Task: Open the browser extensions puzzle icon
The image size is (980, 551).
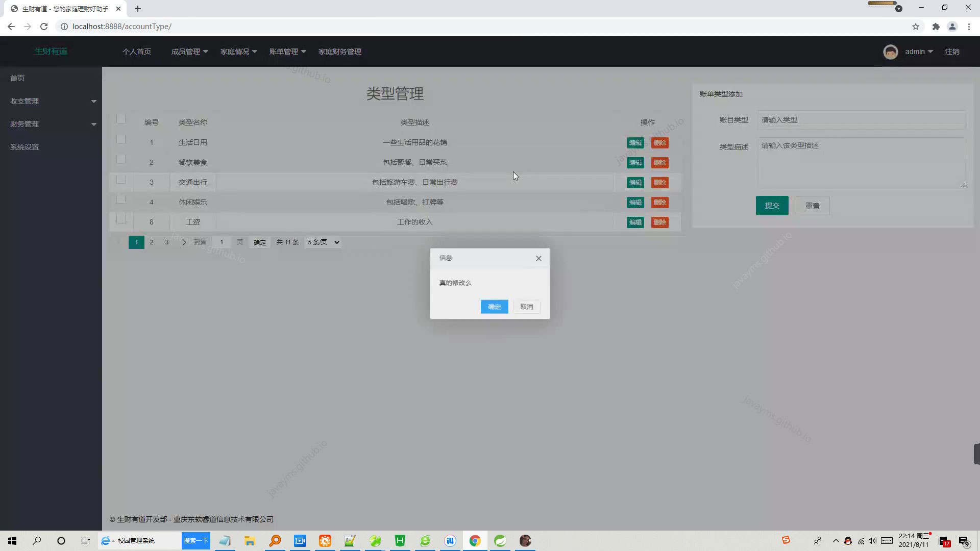Action: tap(936, 27)
